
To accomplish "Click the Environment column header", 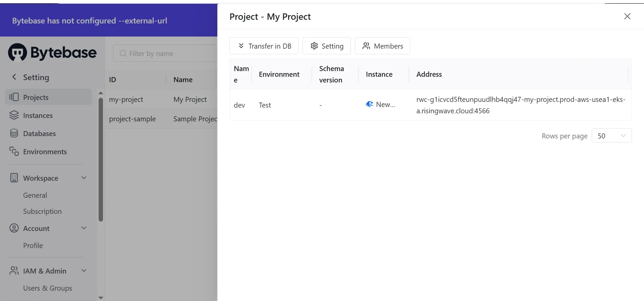I will [x=279, y=74].
